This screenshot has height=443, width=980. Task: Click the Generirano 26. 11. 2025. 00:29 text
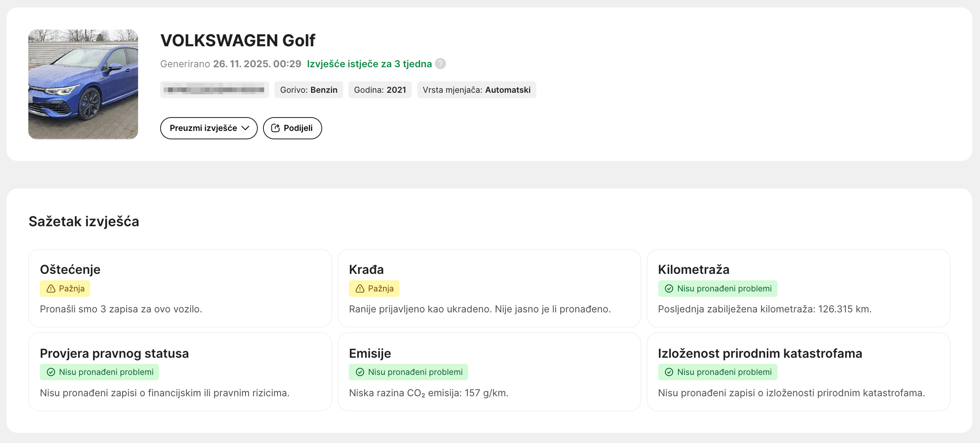(x=230, y=64)
